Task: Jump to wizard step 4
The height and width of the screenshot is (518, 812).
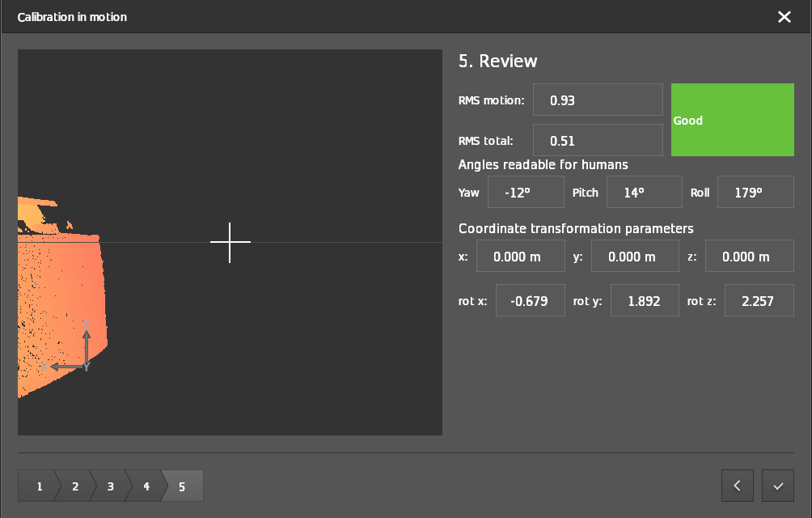Action: click(146, 486)
